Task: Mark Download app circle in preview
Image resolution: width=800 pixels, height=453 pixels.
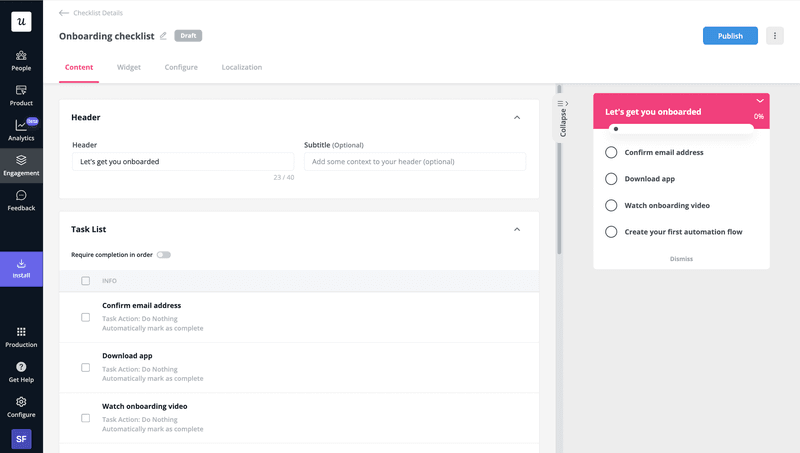Action: 611,179
